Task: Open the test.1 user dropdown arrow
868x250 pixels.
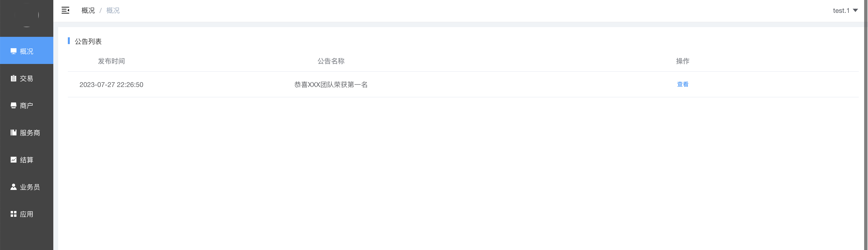Action: pos(855,10)
